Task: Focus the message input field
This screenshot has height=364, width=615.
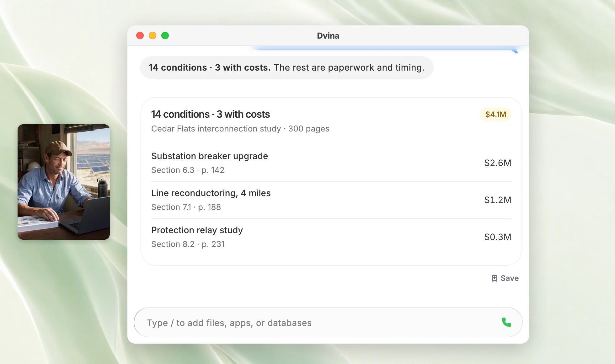Action: point(328,322)
